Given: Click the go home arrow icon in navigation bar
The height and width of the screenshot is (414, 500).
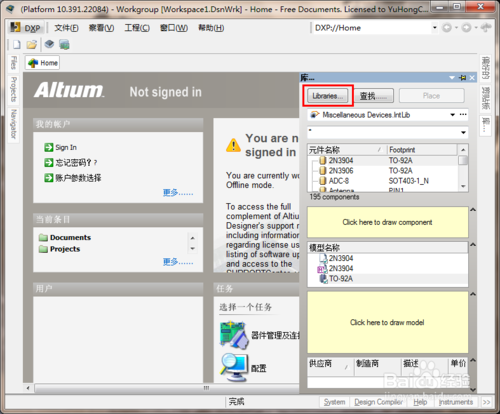Looking at the screenshot, I should coord(486,27).
